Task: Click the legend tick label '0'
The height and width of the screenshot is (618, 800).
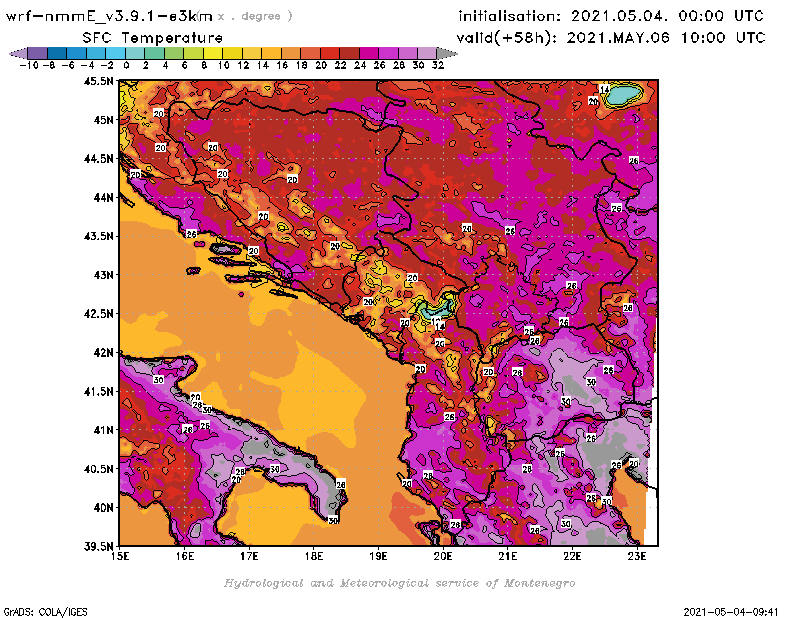Action: [x=126, y=65]
